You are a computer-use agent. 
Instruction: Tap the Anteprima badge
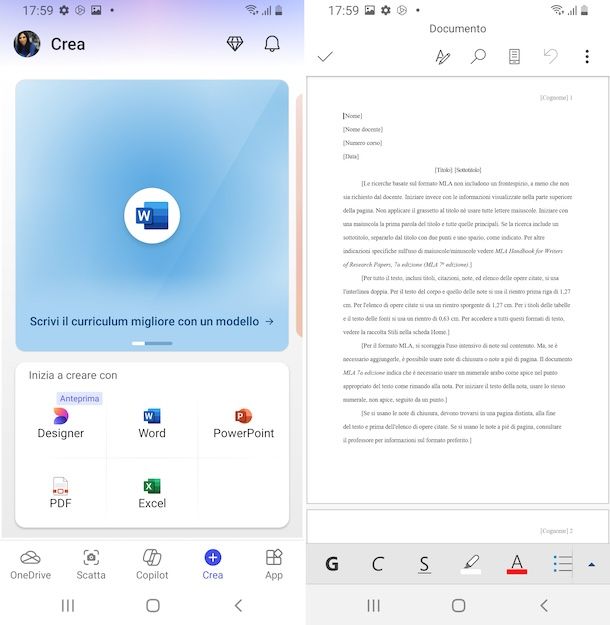79,398
